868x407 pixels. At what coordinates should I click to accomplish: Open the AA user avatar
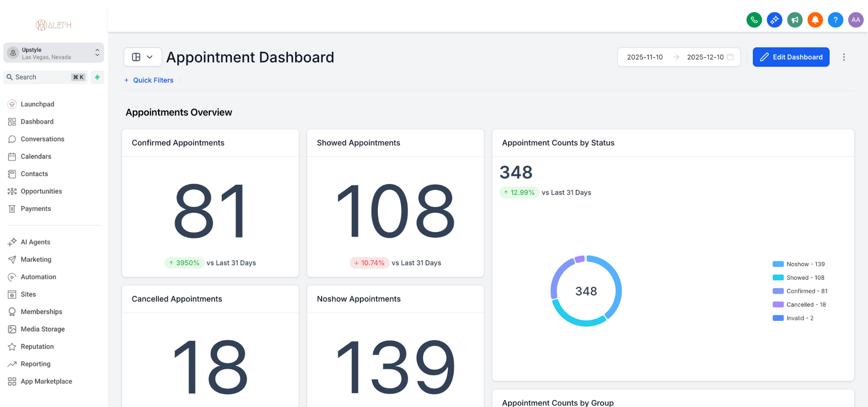tap(855, 20)
